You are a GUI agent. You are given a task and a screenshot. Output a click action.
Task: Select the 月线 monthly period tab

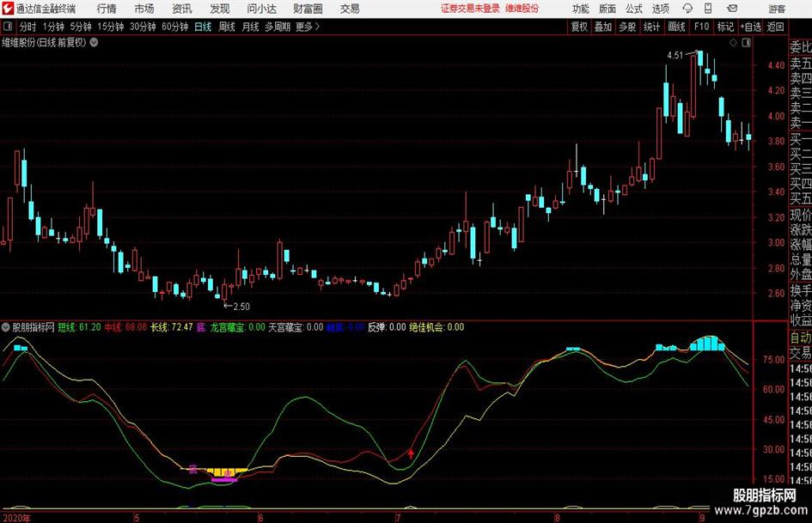click(x=250, y=27)
